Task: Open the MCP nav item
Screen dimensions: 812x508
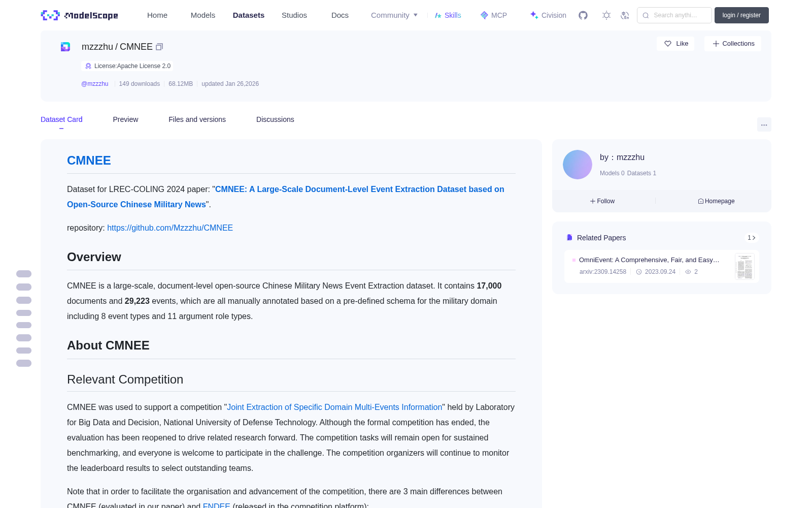Action: point(494,15)
